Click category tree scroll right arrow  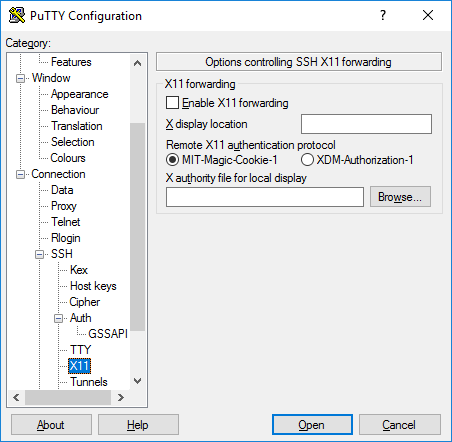click(121, 397)
